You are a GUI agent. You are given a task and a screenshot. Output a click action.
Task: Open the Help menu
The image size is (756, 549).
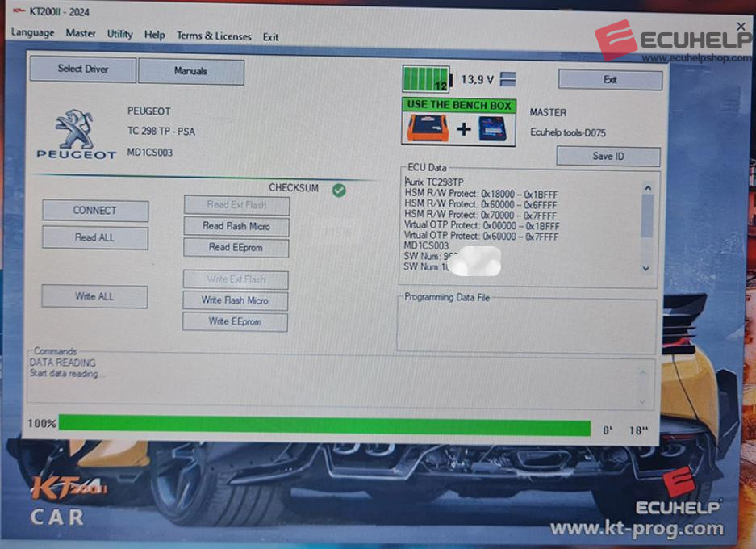(154, 35)
